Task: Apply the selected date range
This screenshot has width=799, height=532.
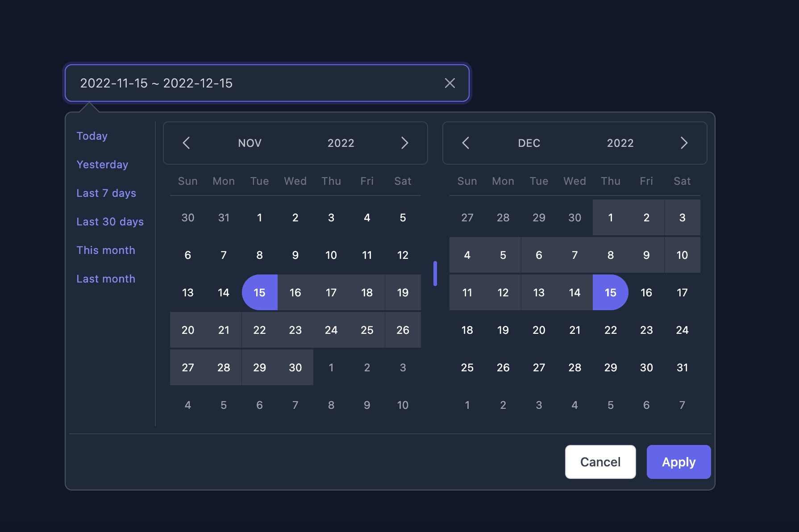Action: pyautogui.click(x=678, y=462)
